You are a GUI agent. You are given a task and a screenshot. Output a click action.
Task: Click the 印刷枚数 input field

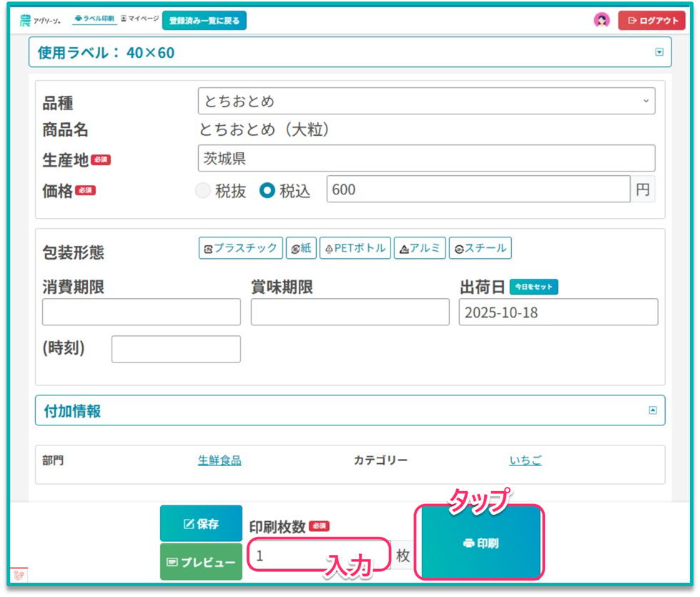coord(319,555)
